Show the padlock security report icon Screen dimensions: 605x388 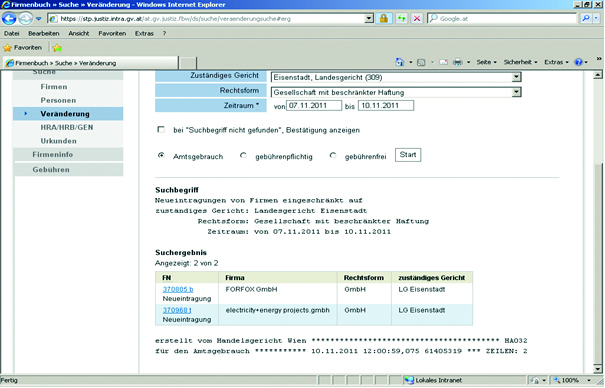(384, 18)
